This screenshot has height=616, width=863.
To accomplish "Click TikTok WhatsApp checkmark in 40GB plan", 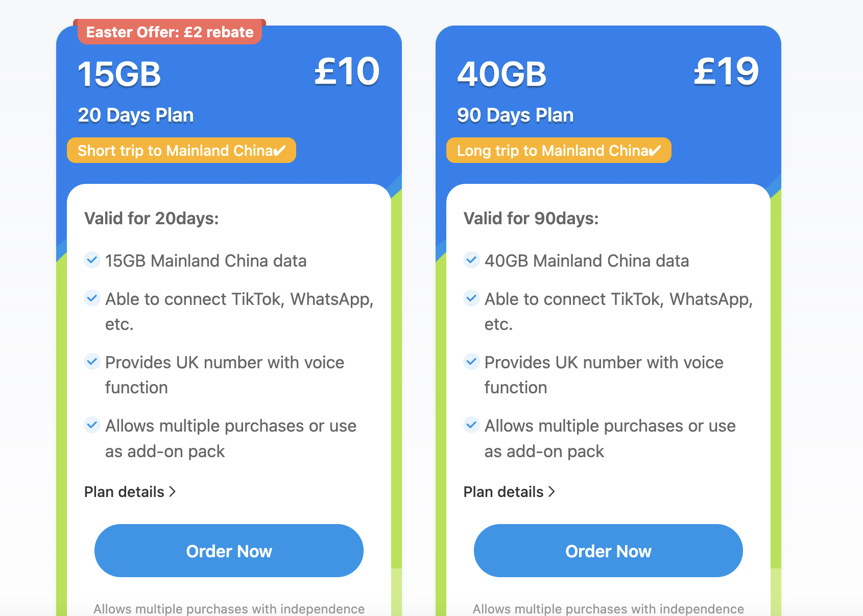I will pyautogui.click(x=471, y=298).
